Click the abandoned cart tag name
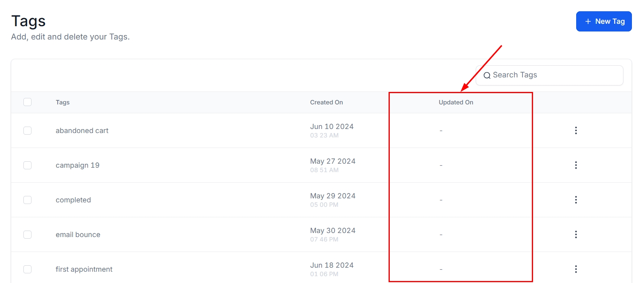This screenshot has height=283, width=644. pyautogui.click(x=82, y=131)
